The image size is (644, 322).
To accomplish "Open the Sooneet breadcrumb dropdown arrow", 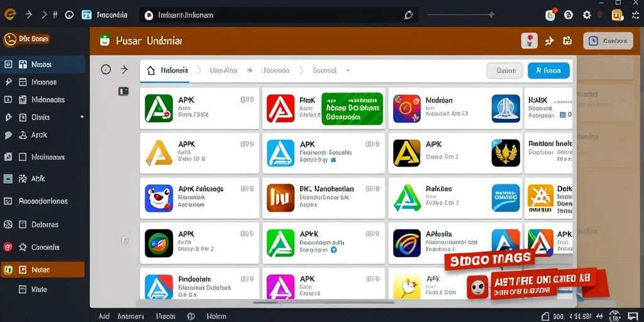I will coord(347,70).
